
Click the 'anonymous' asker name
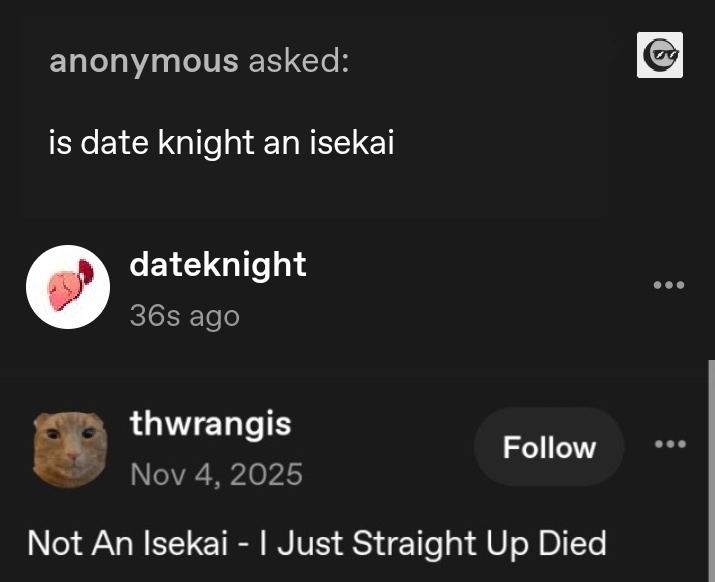144,61
